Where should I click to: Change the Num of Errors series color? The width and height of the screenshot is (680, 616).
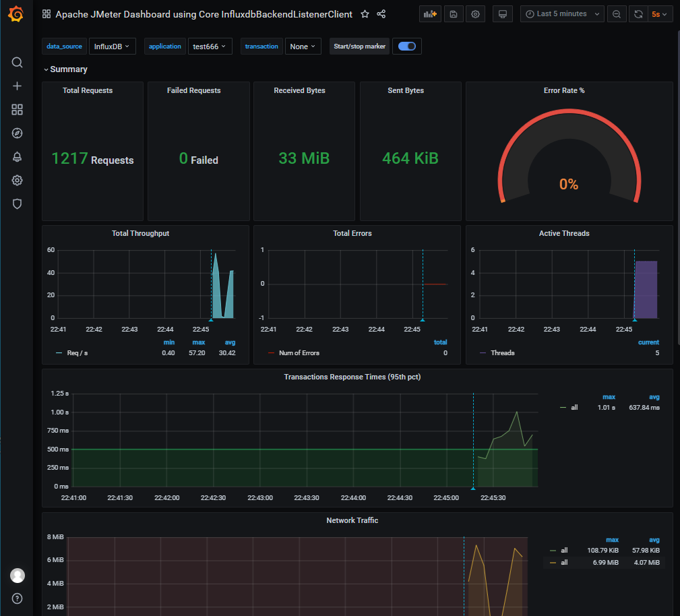click(x=271, y=353)
